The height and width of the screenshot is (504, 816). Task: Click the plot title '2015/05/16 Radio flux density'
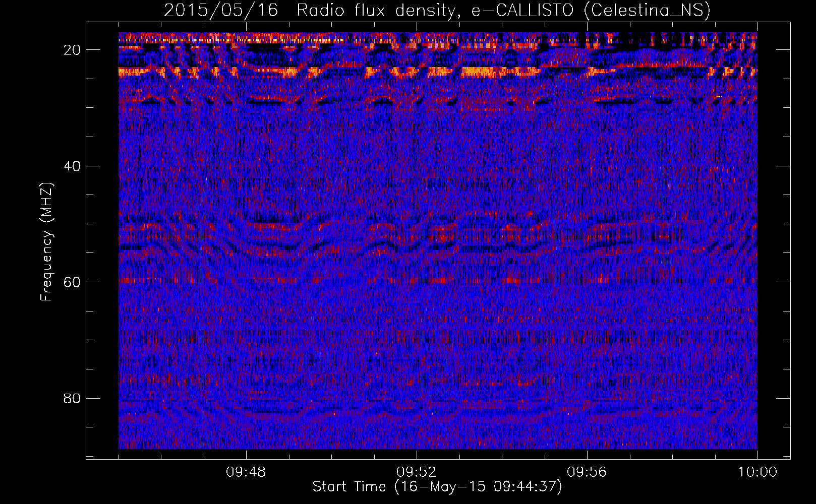pyautogui.click(x=437, y=10)
